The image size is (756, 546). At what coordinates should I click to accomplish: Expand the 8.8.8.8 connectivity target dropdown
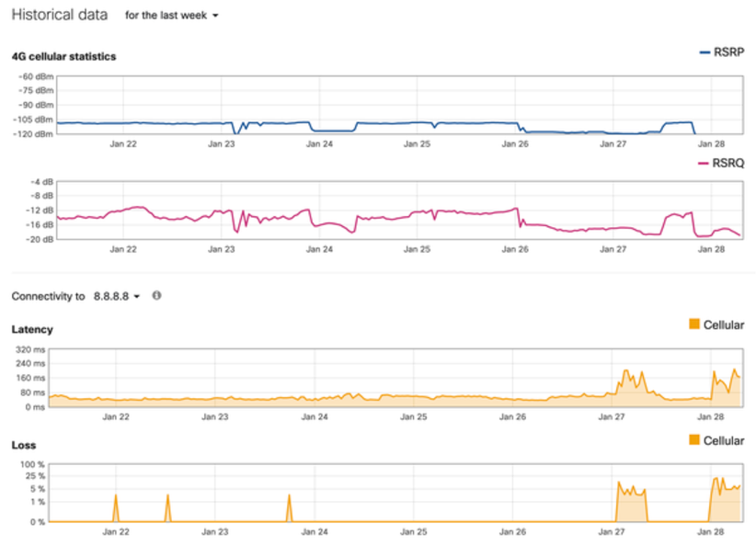pyautogui.click(x=116, y=296)
